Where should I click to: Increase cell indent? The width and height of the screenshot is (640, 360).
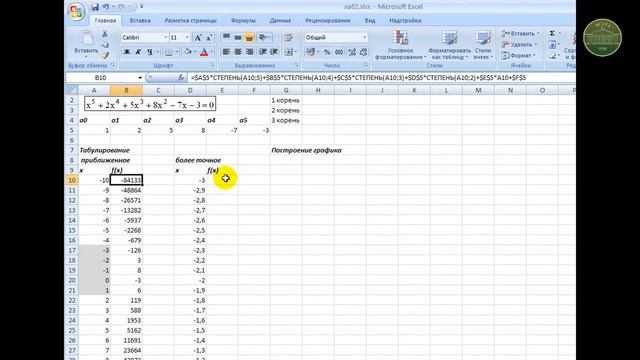click(x=274, y=52)
